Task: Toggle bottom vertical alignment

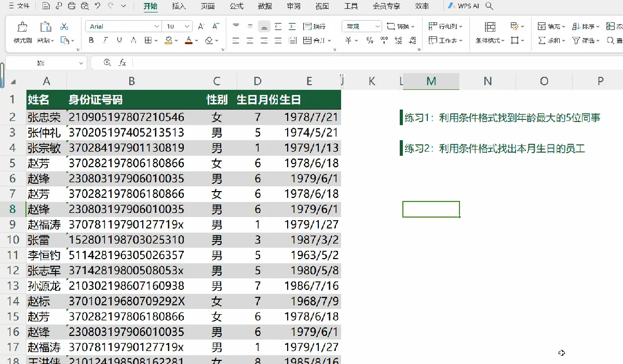Action: (x=264, y=26)
